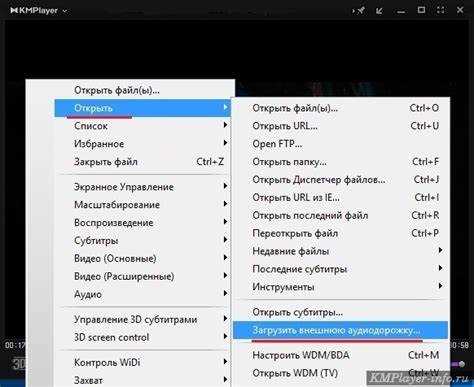Expand the Воспроизведение submenu
This screenshot has height=387, width=474.
point(143,223)
